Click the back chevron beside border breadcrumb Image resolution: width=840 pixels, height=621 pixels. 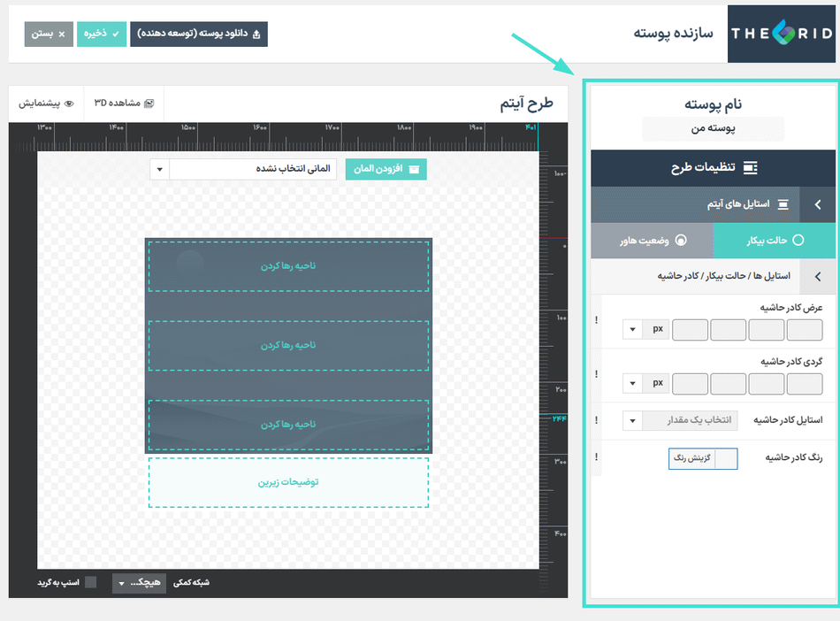[x=817, y=276]
